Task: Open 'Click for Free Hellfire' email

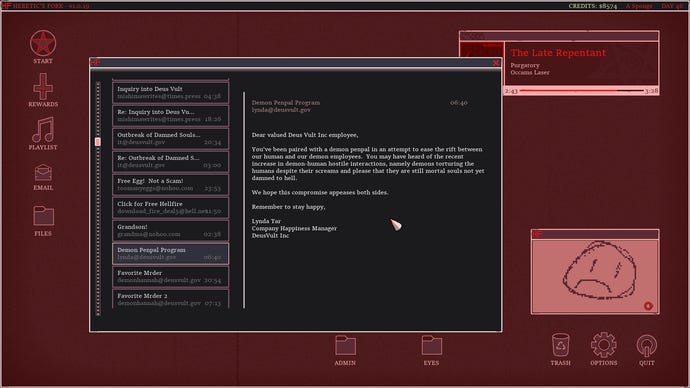Action: [x=170, y=208]
